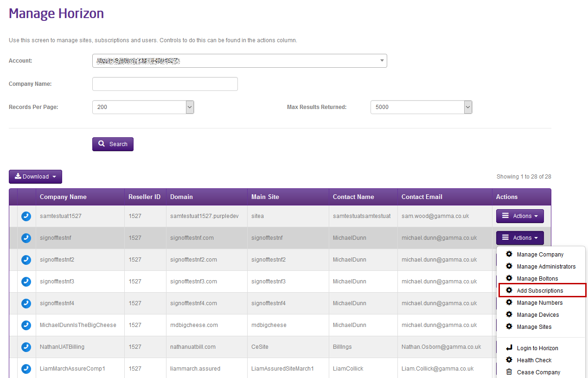Click MichaelDunnIsTheBigCheese company name
588x378 pixels.
(x=78, y=325)
